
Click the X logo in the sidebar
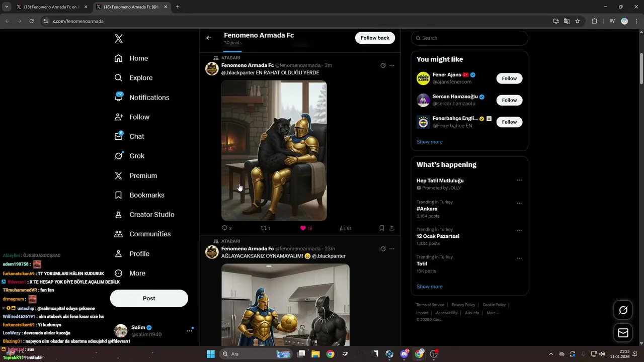click(x=118, y=39)
